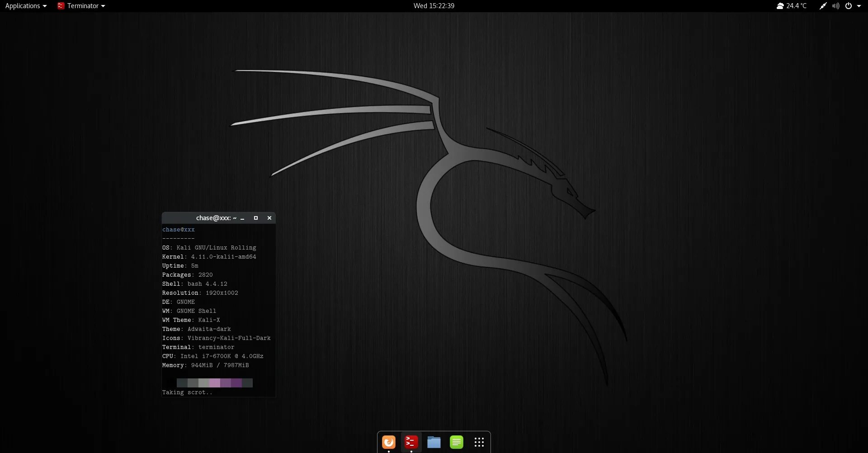Click the red Terminator icon in the dock

coord(411,442)
